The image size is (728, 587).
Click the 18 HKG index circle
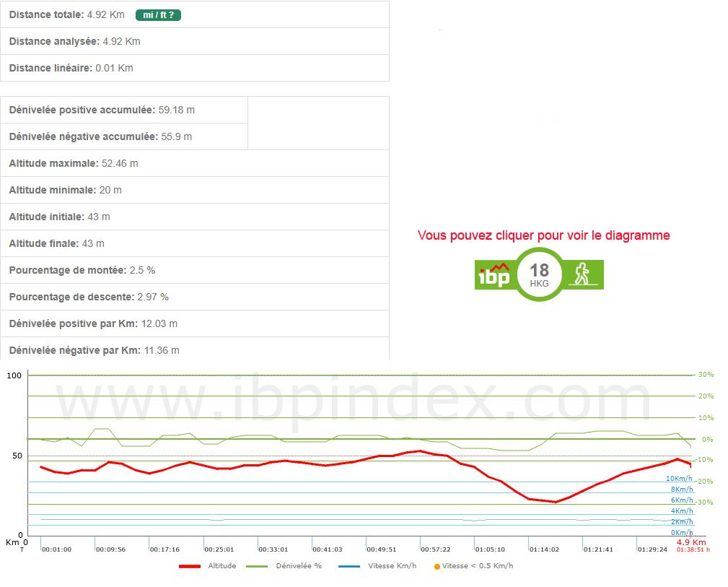(x=539, y=274)
